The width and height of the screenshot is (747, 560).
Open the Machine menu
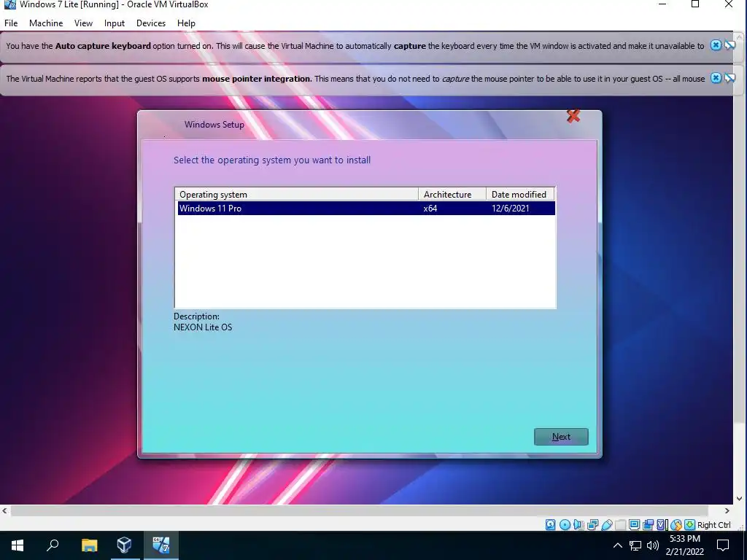(46, 23)
